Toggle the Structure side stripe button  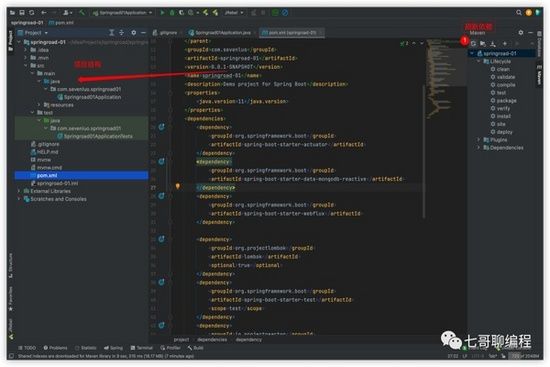[11, 266]
